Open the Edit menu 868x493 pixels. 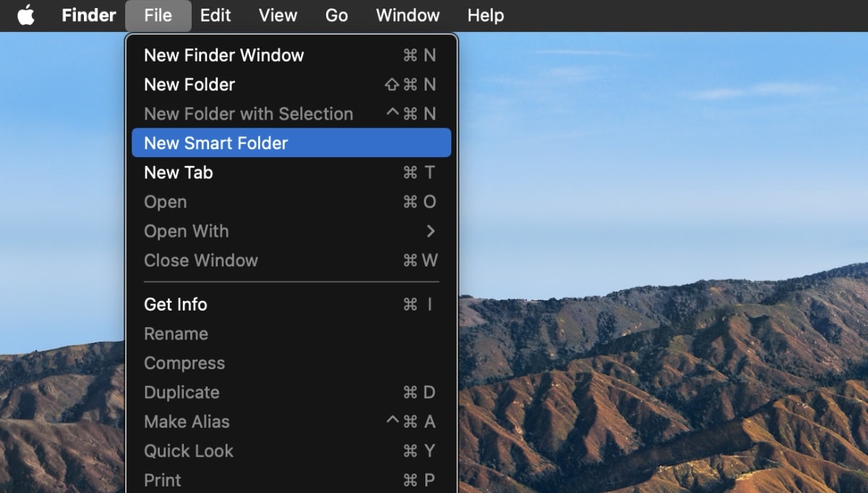coord(216,15)
